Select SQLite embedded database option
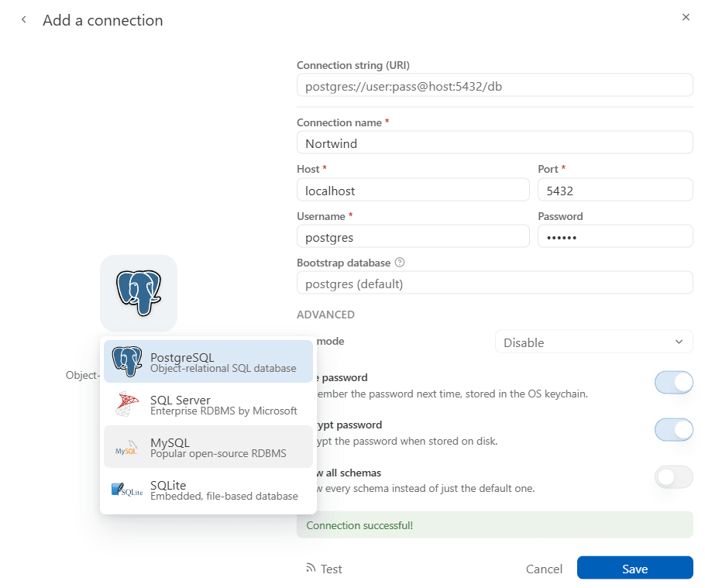The image size is (705, 588). point(208,490)
